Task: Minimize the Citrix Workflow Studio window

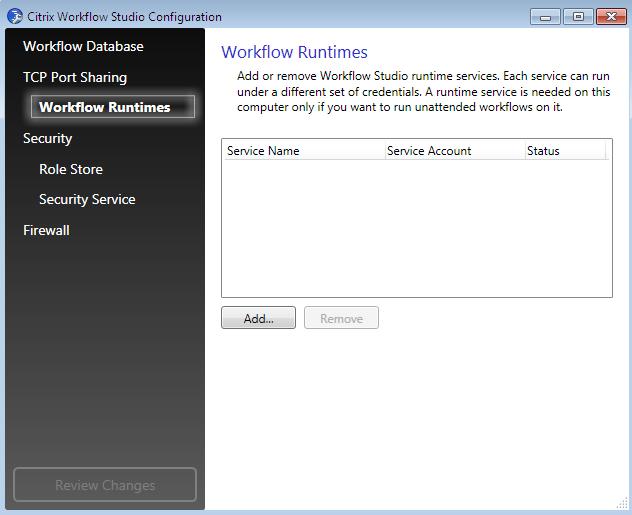Action: [x=545, y=17]
